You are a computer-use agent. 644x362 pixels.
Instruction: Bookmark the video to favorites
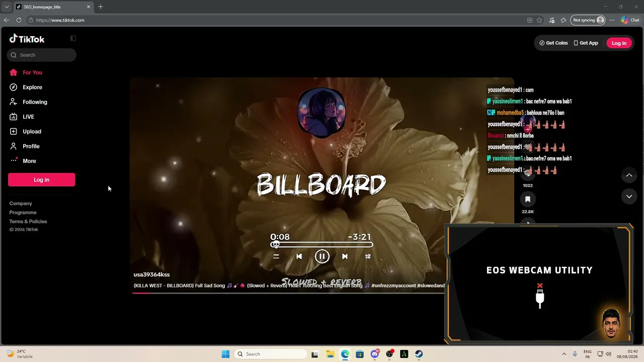pos(528,200)
